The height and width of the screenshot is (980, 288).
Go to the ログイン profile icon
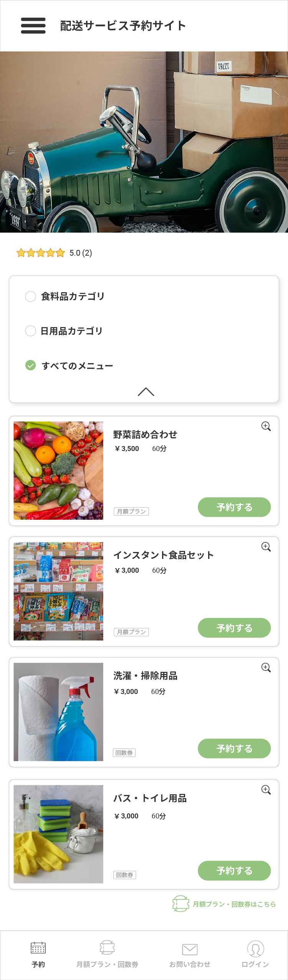255,949
